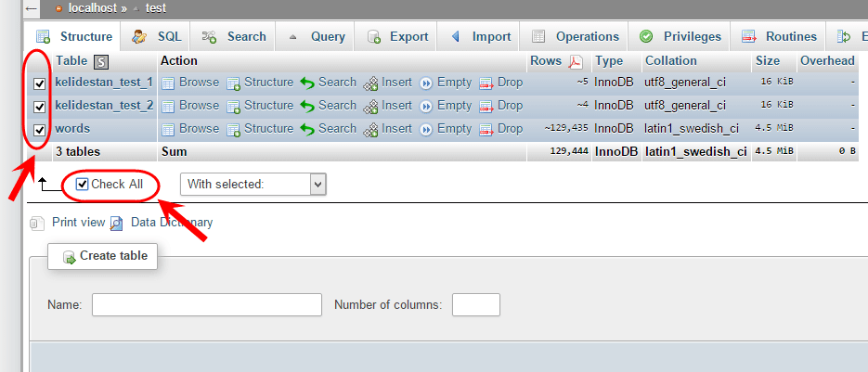Open the kelidestan_test_2 table link
Image resolution: width=868 pixels, height=372 pixels.
click(x=104, y=105)
